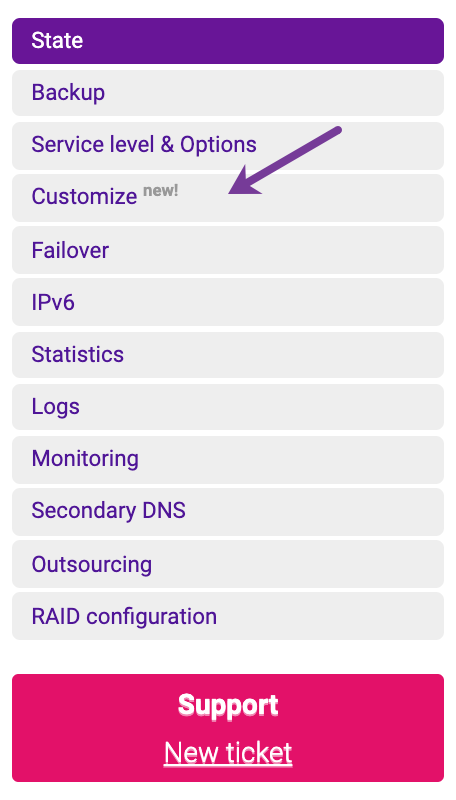Open RAID configuration
456x800 pixels.
tap(228, 616)
